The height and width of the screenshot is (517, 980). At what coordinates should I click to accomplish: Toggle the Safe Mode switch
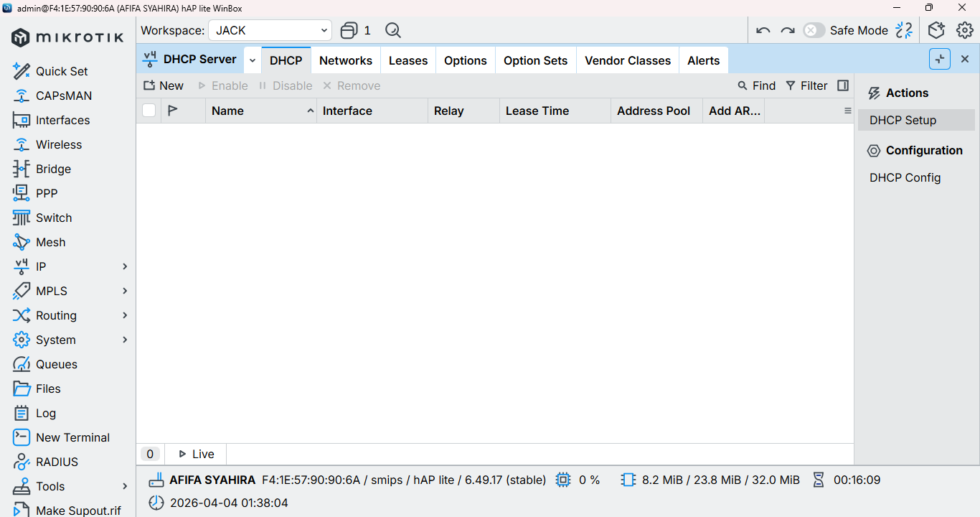814,30
